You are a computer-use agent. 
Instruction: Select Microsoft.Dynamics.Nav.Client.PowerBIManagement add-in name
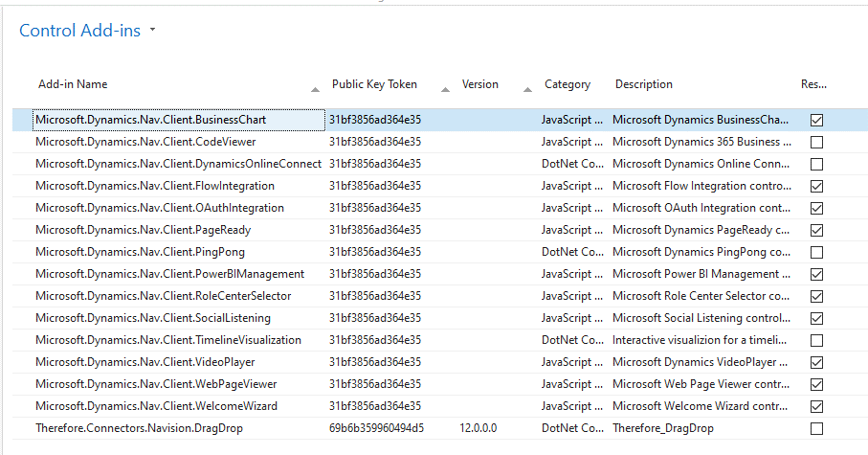coord(170,274)
